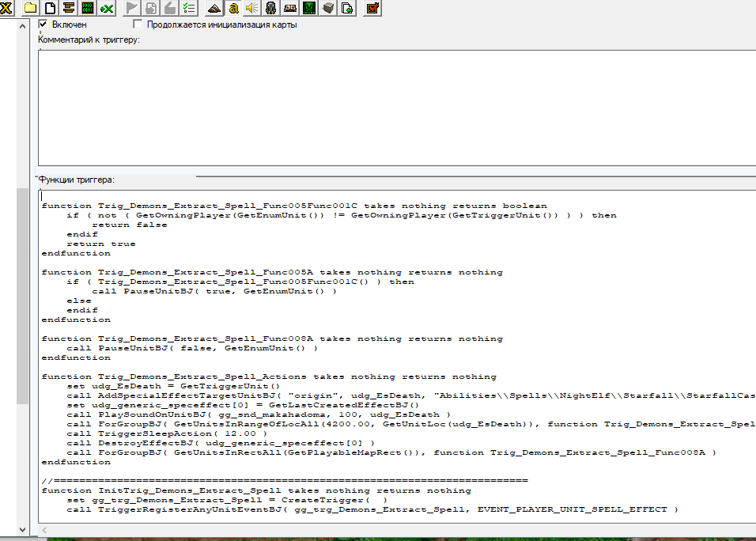Click line 'set udg_generic_speceffect[0] = GetLastCreatedEffectBJ()'

pos(243,405)
